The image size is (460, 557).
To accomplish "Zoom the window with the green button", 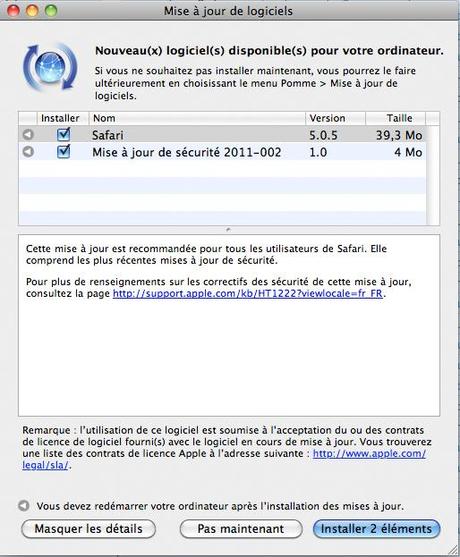I will [x=51, y=11].
